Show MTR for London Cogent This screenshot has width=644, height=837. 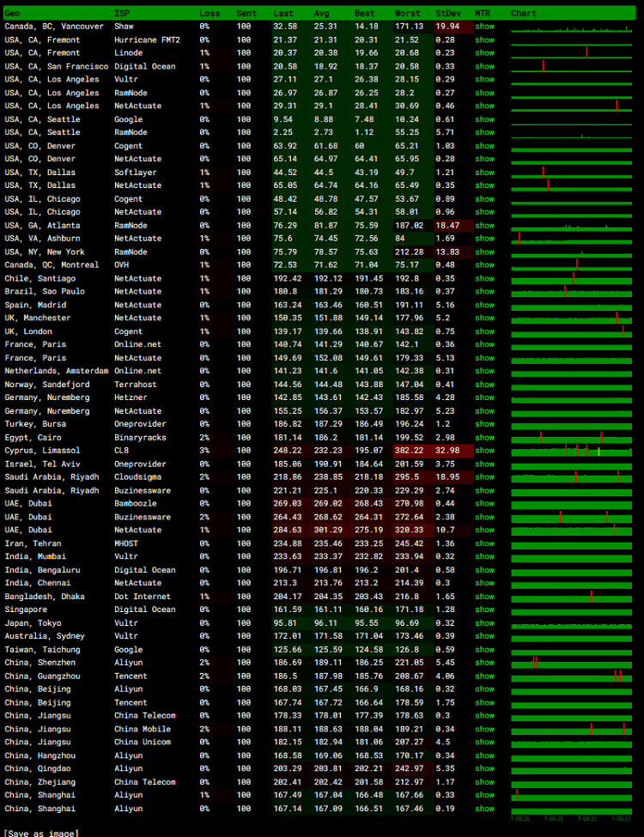(484, 331)
